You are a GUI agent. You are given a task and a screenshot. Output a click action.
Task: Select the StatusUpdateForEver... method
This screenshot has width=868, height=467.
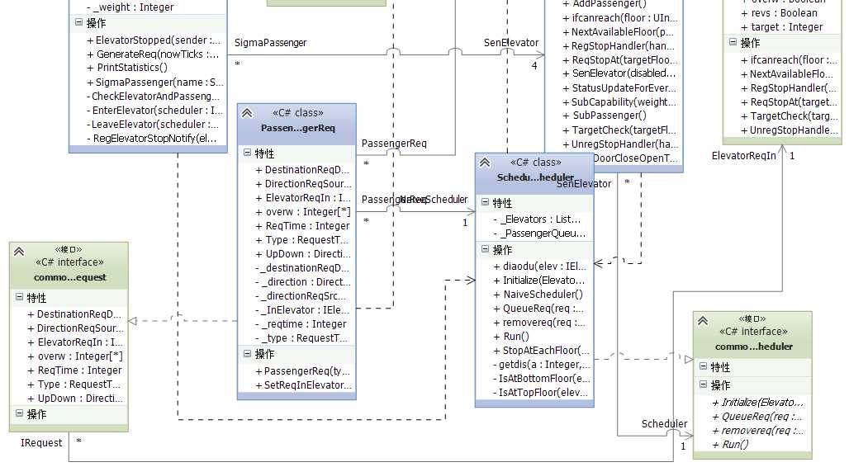(619, 88)
